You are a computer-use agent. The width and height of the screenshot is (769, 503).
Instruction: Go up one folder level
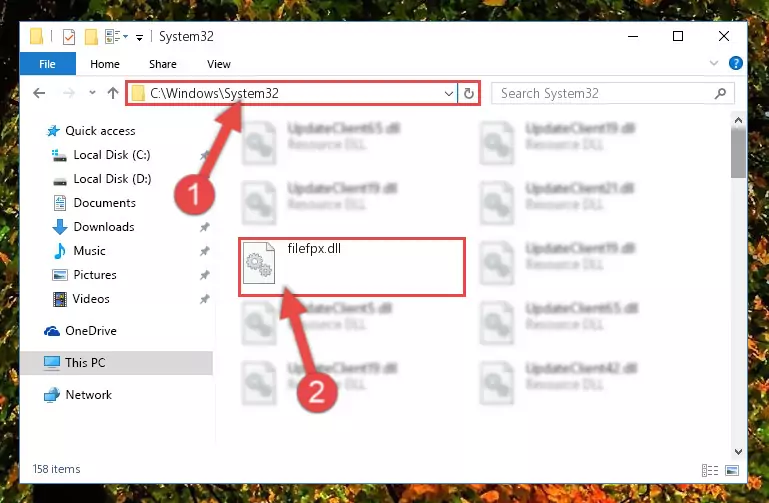click(x=113, y=93)
